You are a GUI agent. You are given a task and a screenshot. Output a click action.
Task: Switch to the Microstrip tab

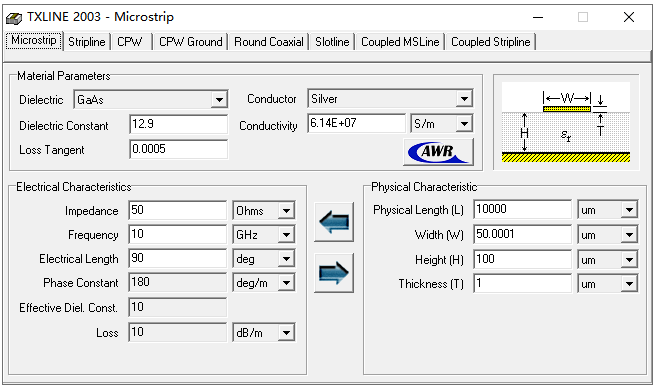tap(34, 41)
